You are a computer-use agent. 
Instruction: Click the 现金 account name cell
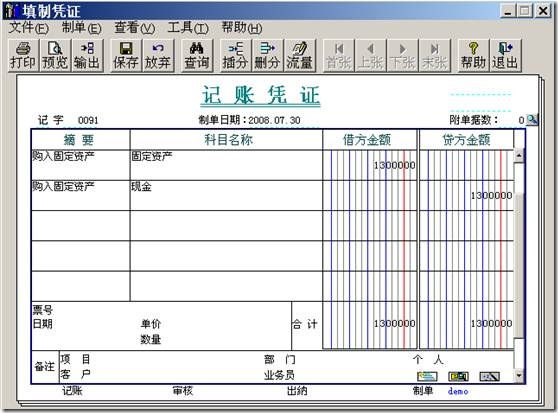point(226,196)
